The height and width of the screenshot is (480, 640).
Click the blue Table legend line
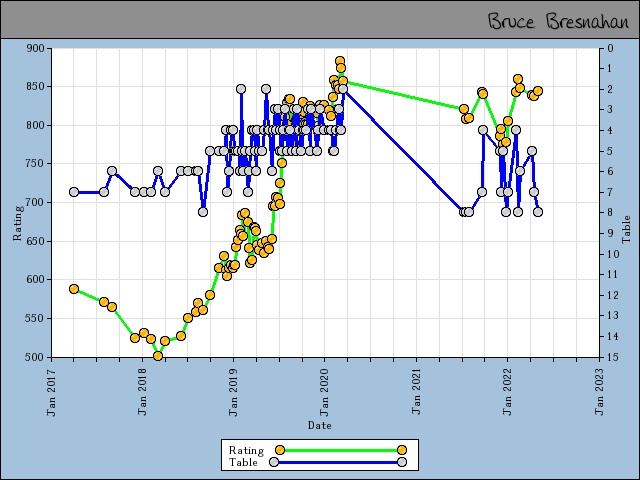click(338, 462)
